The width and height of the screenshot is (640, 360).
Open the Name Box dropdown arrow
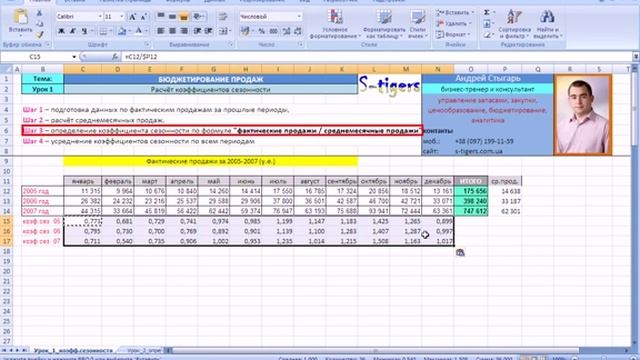74,57
